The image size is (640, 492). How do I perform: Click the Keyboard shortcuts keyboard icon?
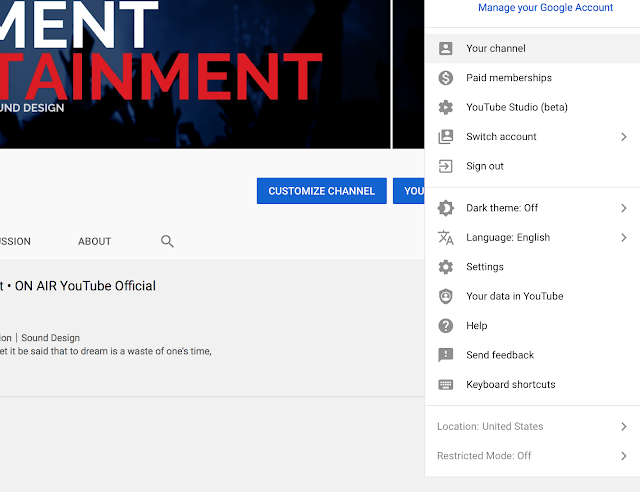click(445, 385)
